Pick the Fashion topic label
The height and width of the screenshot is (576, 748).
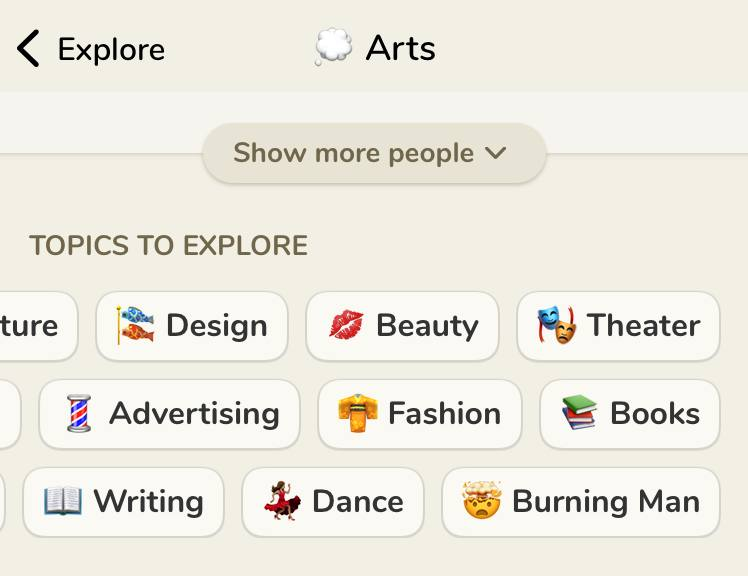[445, 413]
